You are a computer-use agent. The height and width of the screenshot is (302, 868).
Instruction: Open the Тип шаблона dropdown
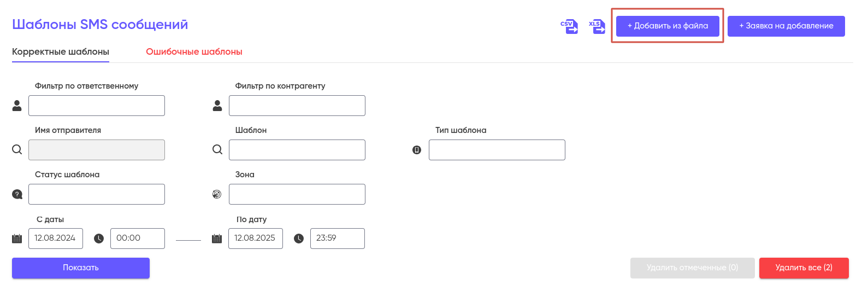tap(497, 150)
